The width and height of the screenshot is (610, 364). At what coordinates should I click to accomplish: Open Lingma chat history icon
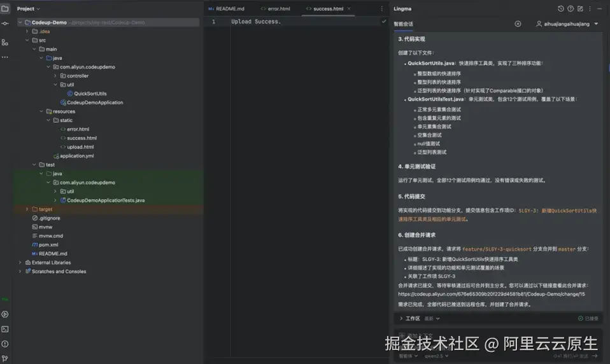560,8
